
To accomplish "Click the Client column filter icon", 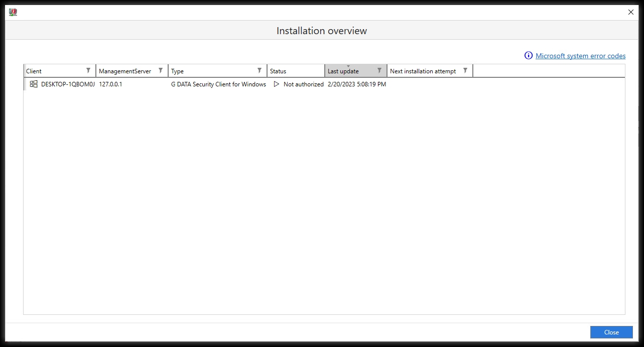I will pyautogui.click(x=88, y=71).
